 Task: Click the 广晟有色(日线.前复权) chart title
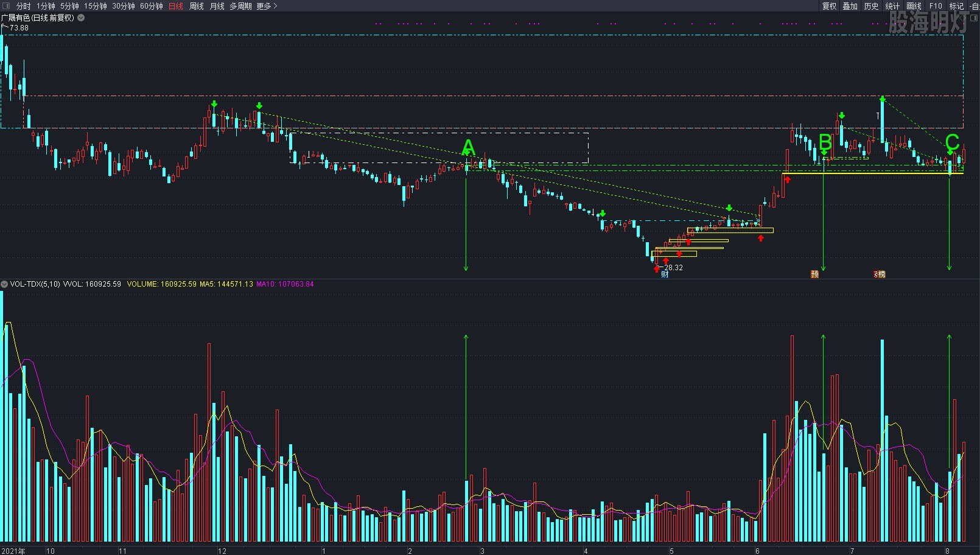38,18
